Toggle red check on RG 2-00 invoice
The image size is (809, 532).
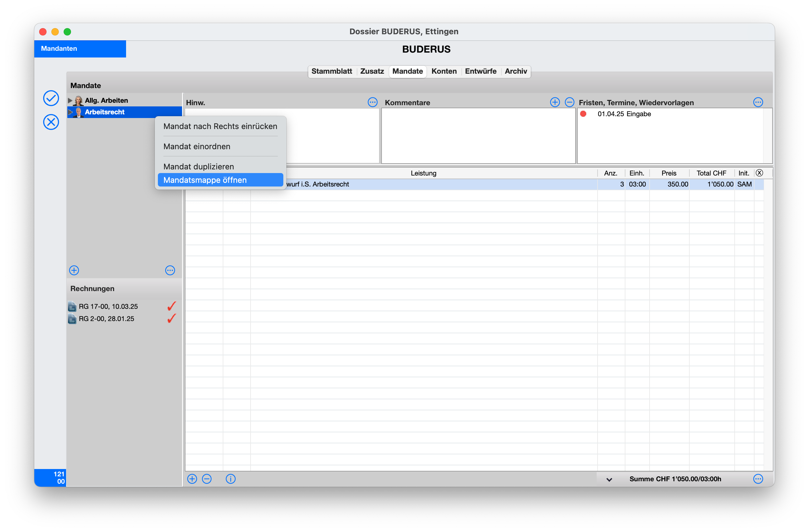(172, 319)
